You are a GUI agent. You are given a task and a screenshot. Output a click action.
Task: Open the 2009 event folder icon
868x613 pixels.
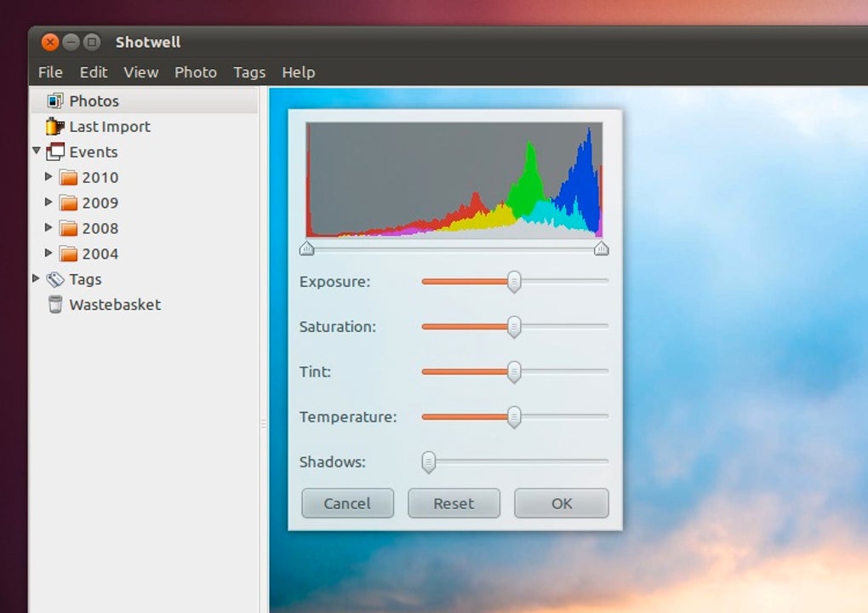(68, 203)
